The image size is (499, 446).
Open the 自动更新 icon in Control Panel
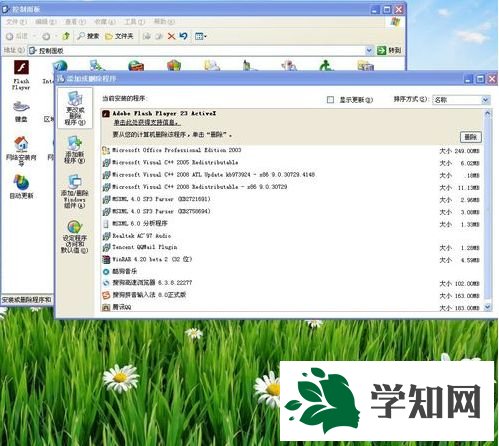(x=21, y=187)
